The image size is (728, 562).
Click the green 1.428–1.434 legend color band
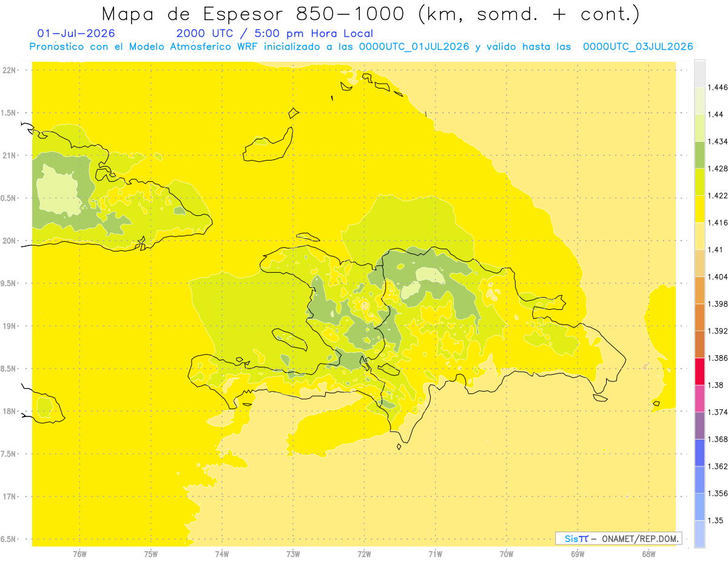(x=699, y=155)
